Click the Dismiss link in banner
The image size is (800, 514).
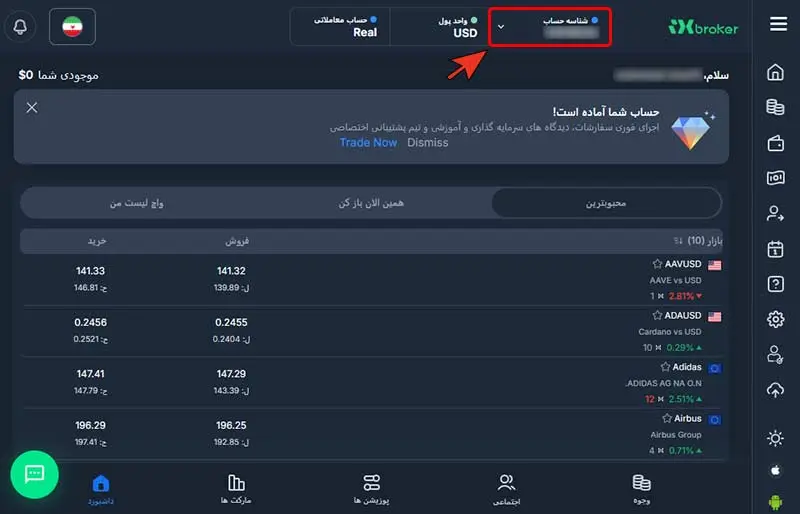(428, 142)
